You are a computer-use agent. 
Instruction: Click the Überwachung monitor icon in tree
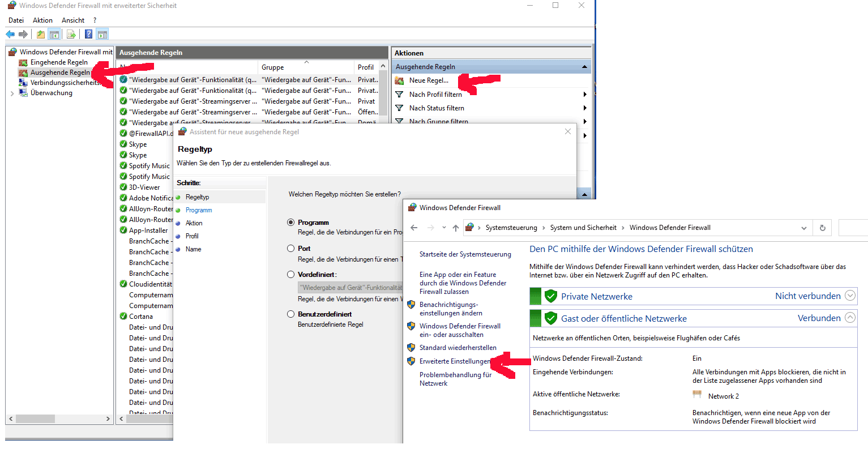[x=23, y=93]
